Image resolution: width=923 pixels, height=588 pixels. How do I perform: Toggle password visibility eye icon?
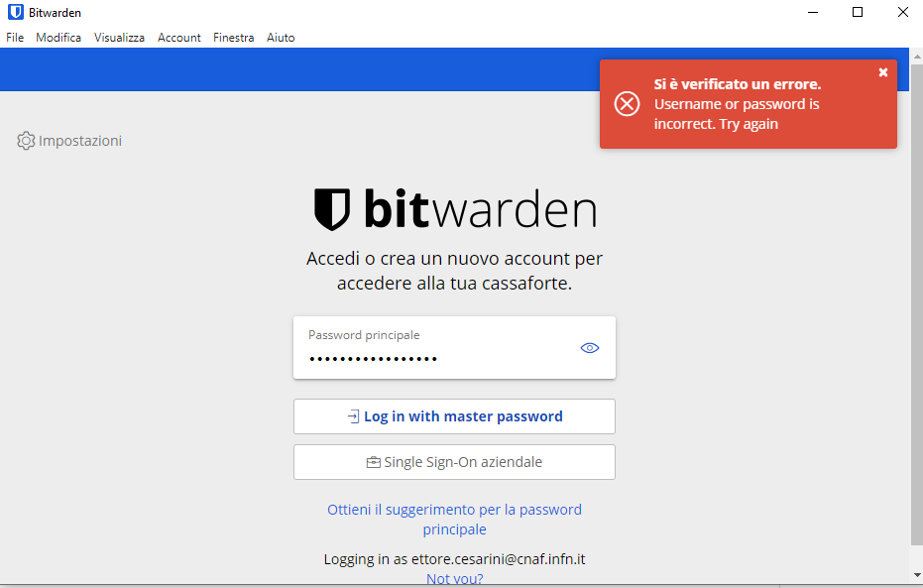[589, 348]
